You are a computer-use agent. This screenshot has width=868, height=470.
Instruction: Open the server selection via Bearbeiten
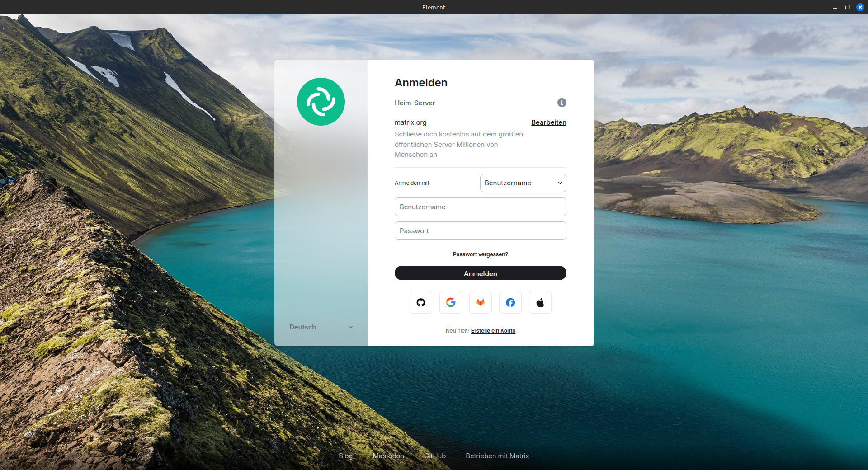[548, 122]
